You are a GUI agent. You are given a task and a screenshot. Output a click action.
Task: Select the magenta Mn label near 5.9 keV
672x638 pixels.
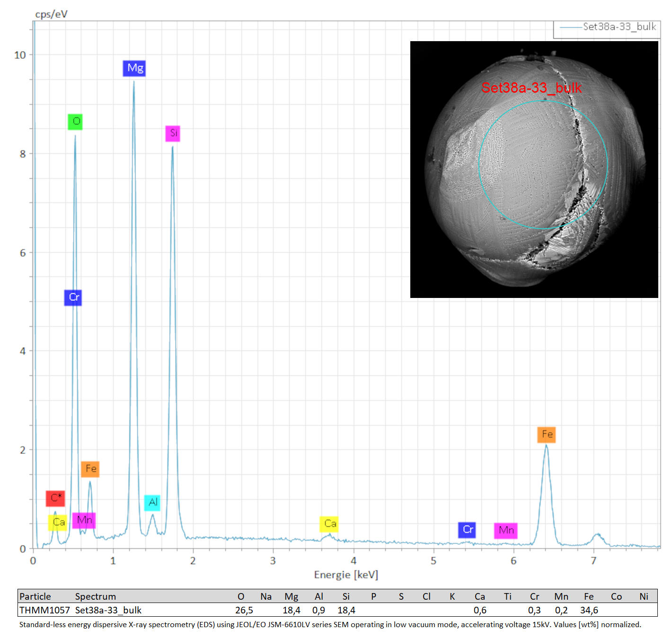click(x=505, y=531)
